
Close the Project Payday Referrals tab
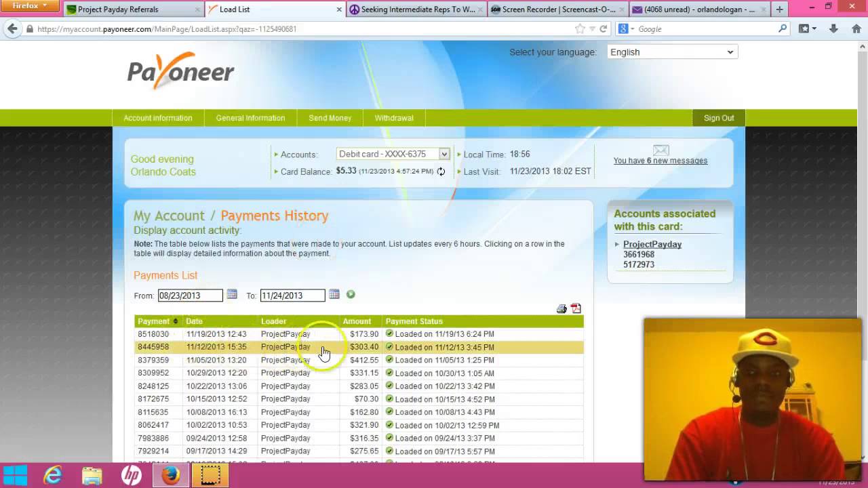pos(197,9)
